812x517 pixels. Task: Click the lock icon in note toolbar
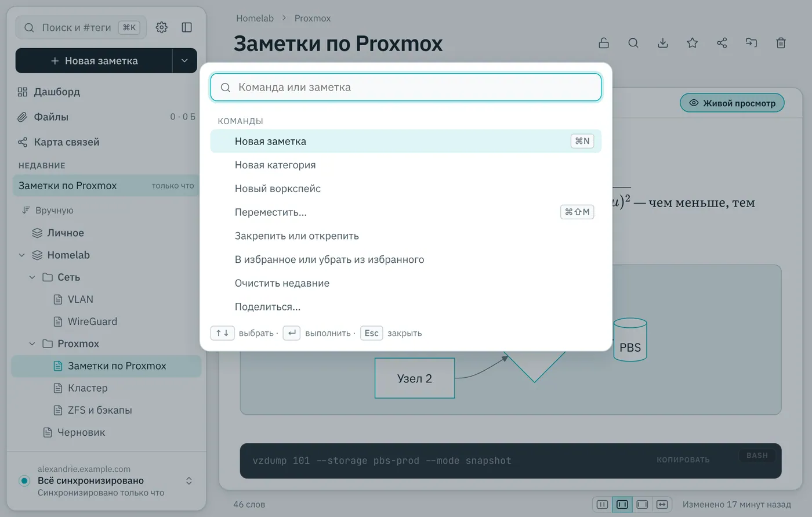tap(604, 43)
